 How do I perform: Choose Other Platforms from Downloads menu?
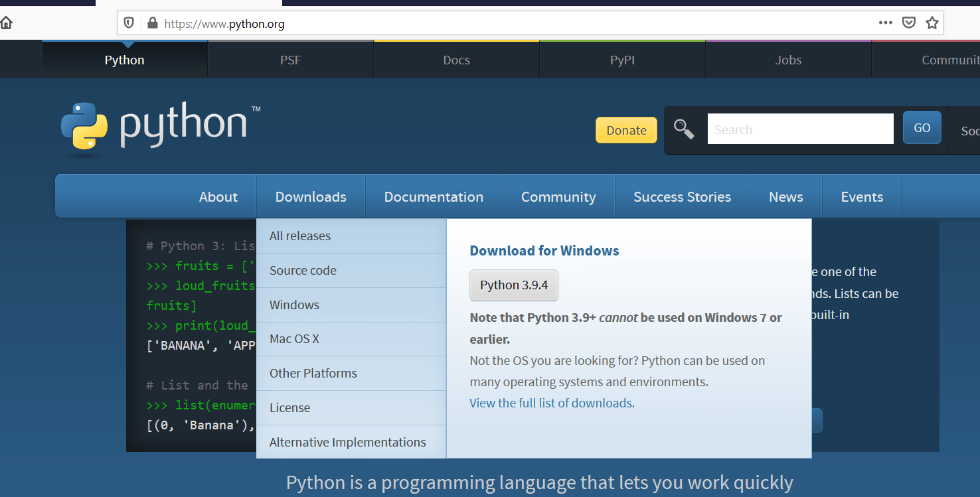pos(351,373)
